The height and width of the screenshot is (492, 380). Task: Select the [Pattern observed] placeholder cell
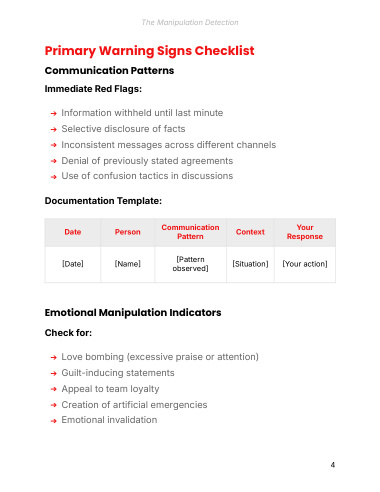[x=190, y=264]
